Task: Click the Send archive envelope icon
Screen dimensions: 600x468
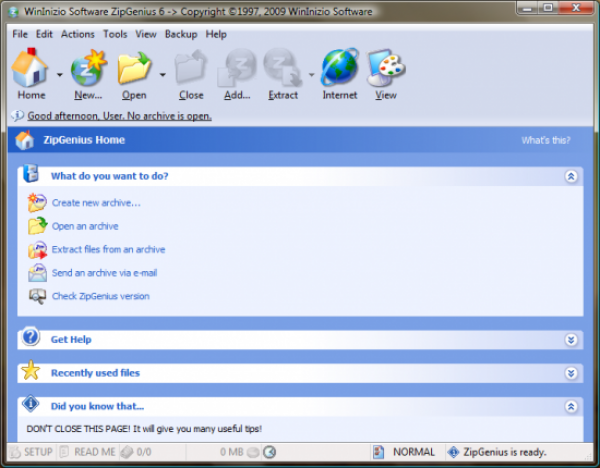Action: click(x=37, y=273)
